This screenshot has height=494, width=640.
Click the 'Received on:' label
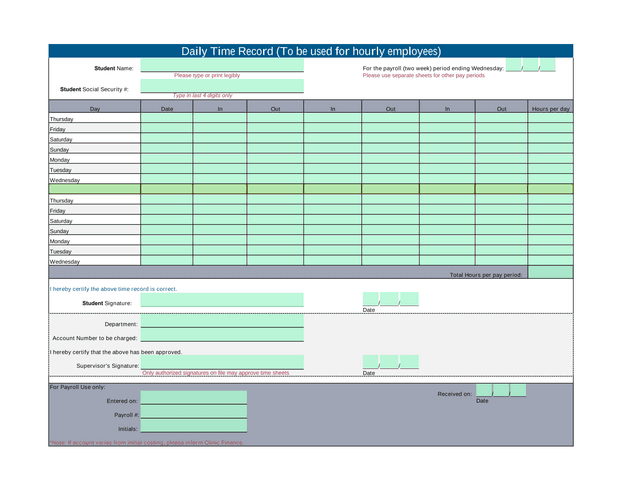coord(455,394)
